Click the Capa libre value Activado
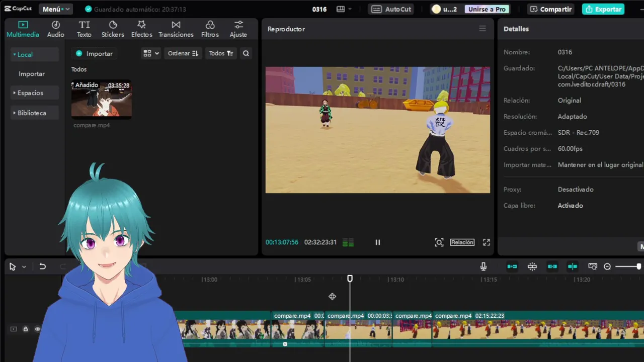 click(570, 205)
